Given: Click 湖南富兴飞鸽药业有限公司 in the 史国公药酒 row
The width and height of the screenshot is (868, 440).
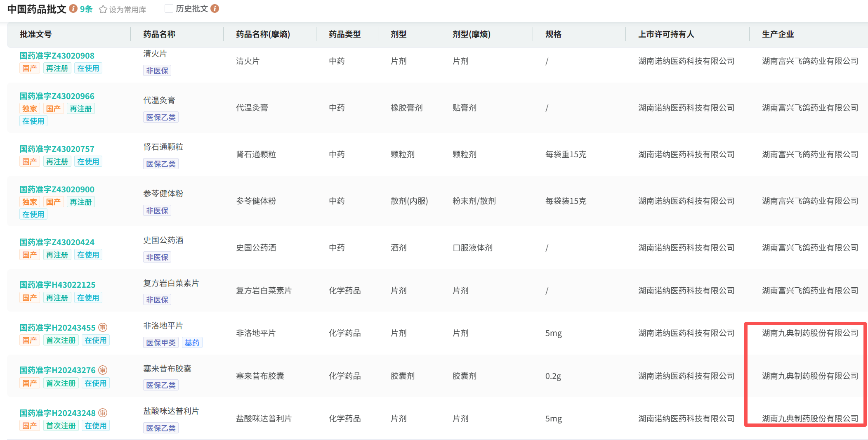Looking at the screenshot, I should 810,248.
